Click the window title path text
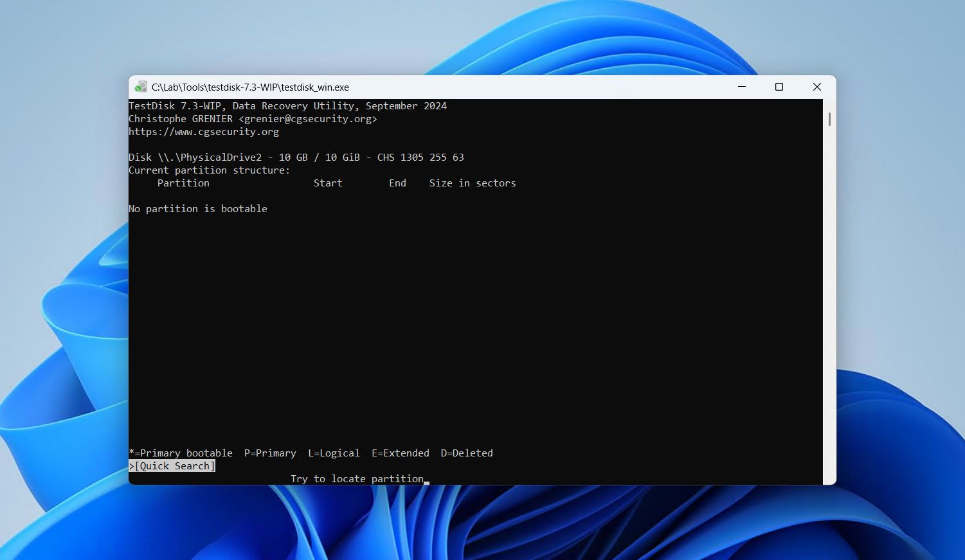Viewport: 965px width, 560px height. [250, 87]
